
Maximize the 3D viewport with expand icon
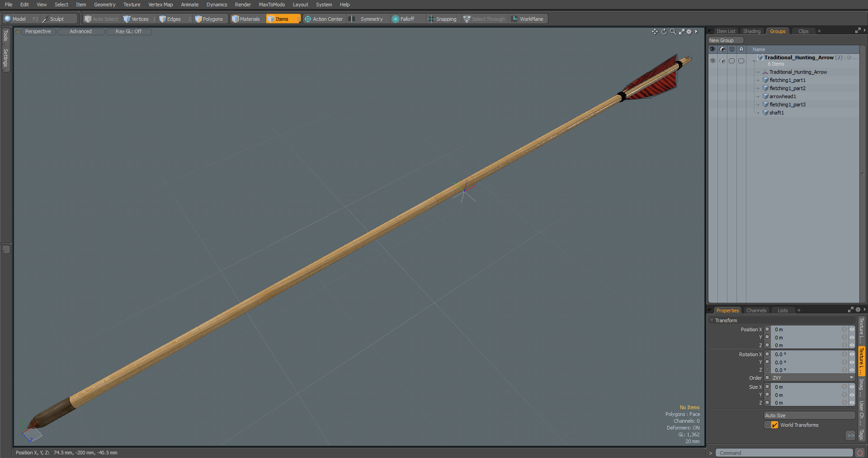[x=681, y=32]
